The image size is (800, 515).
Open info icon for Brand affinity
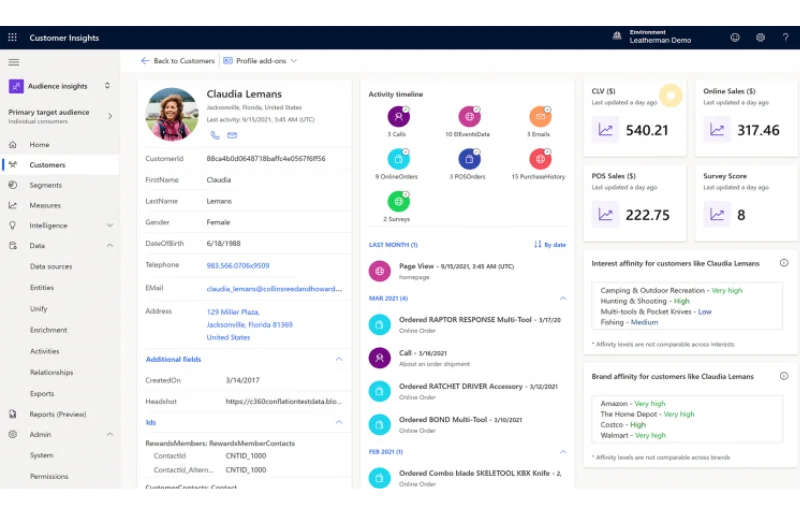tap(784, 376)
